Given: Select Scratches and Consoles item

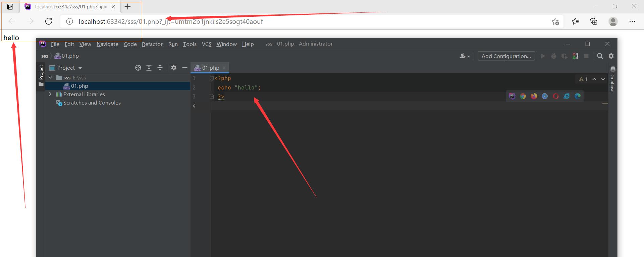Looking at the screenshot, I should pos(92,103).
